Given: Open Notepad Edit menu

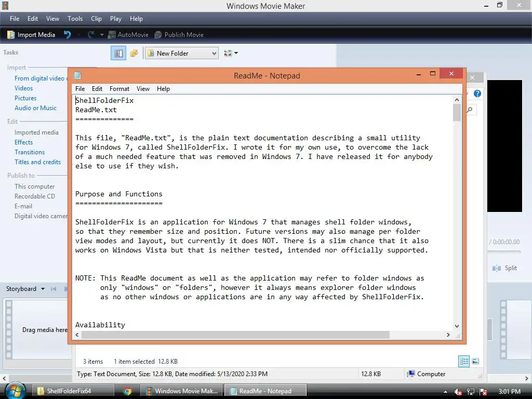Looking at the screenshot, I should tap(97, 89).
